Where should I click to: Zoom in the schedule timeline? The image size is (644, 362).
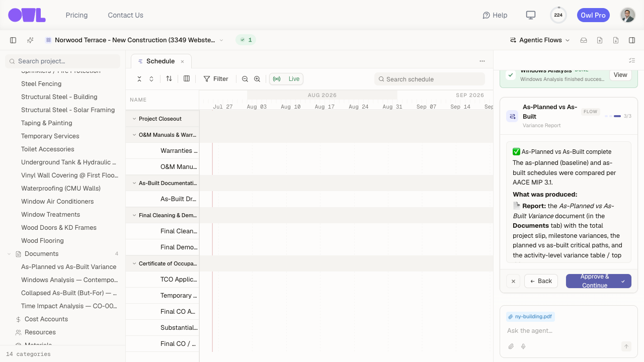257,79
